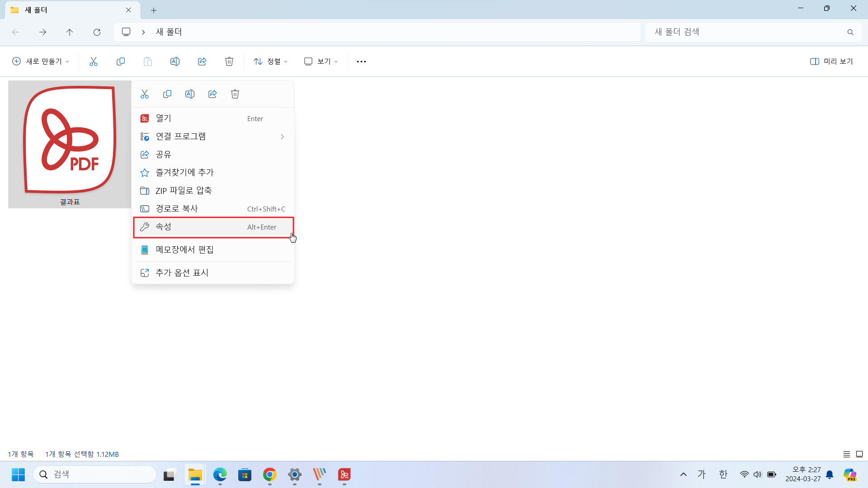
Task: Click the Paste icon in the Explorer toolbar
Action: click(x=148, y=61)
